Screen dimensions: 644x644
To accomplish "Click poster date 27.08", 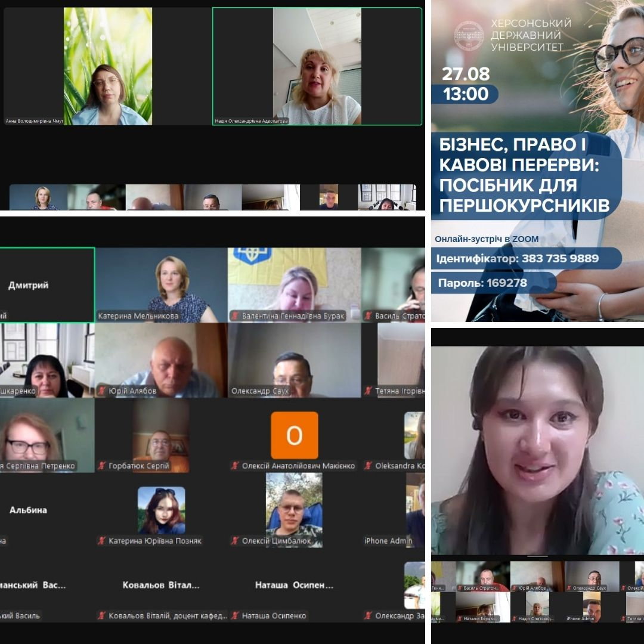I will tap(466, 74).
